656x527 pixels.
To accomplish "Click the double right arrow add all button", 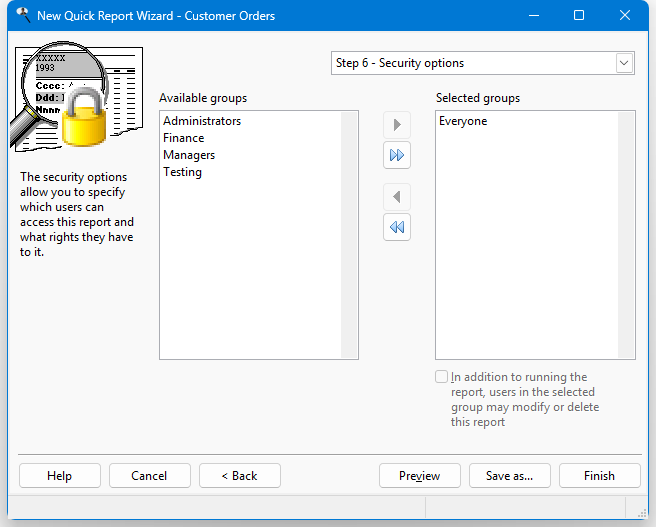I will (397, 156).
